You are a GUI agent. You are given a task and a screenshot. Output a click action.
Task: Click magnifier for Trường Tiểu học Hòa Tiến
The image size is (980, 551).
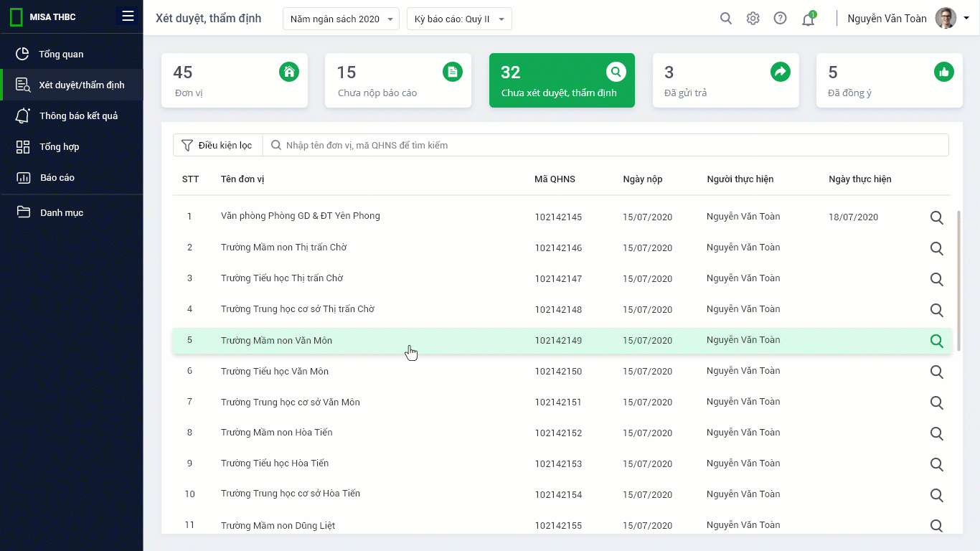pos(936,464)
